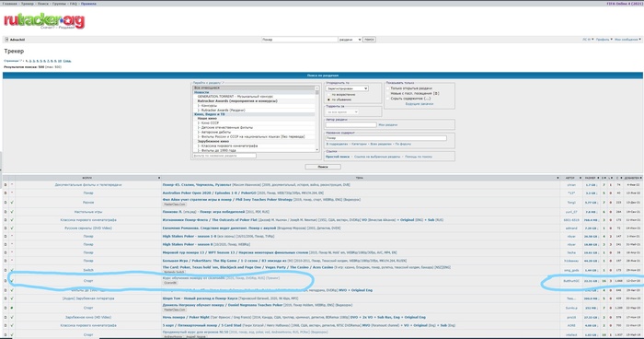Open 'FAQ' in top navigation
The image size is (644, 339).
[73, 4]
